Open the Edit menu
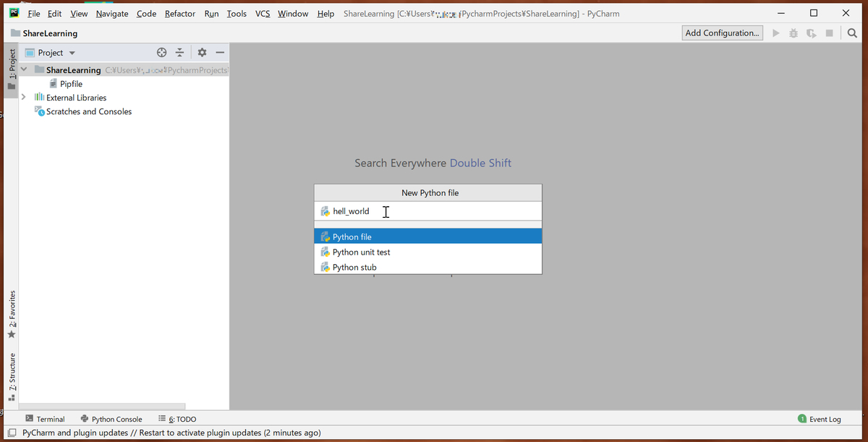 54,14
